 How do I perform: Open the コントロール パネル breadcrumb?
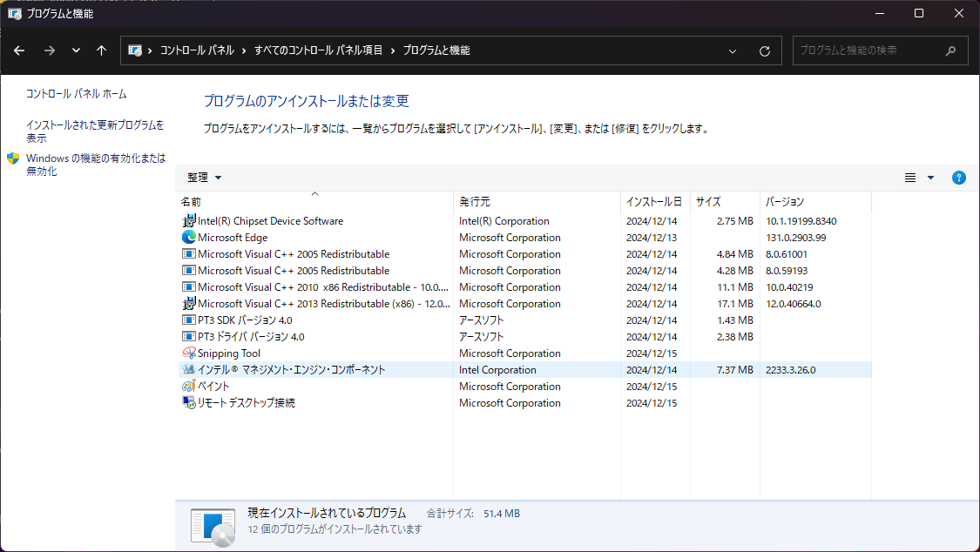click(197, 50)
